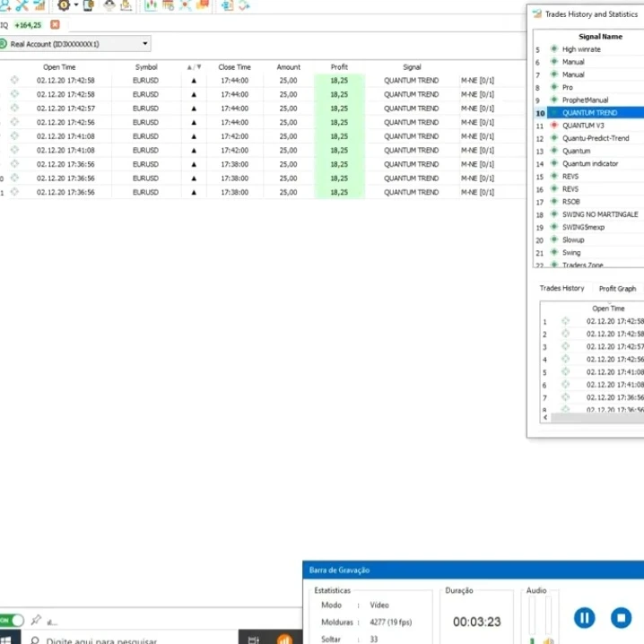Click the tools wrench icon in toolbar

tap(22, 5)
